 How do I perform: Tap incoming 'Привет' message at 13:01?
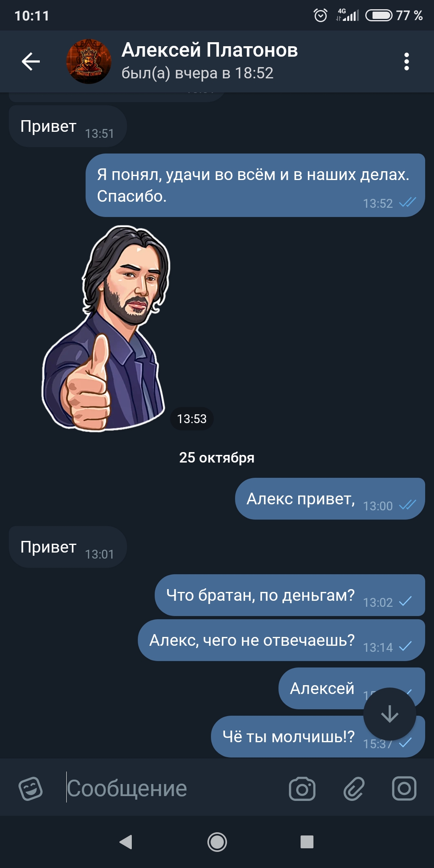[x=68, y=547]
